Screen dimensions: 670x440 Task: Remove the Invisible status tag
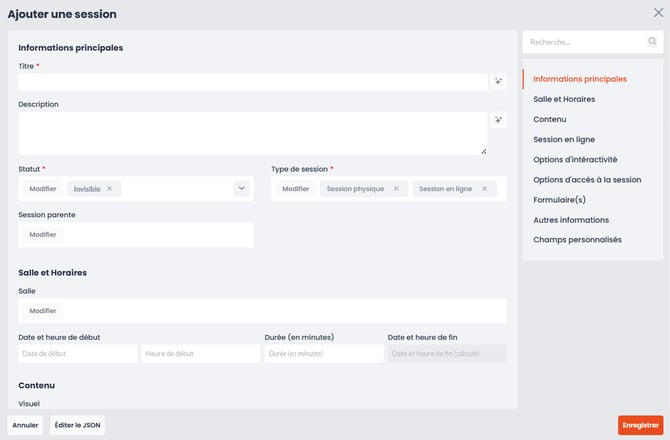tap(109, 188)
